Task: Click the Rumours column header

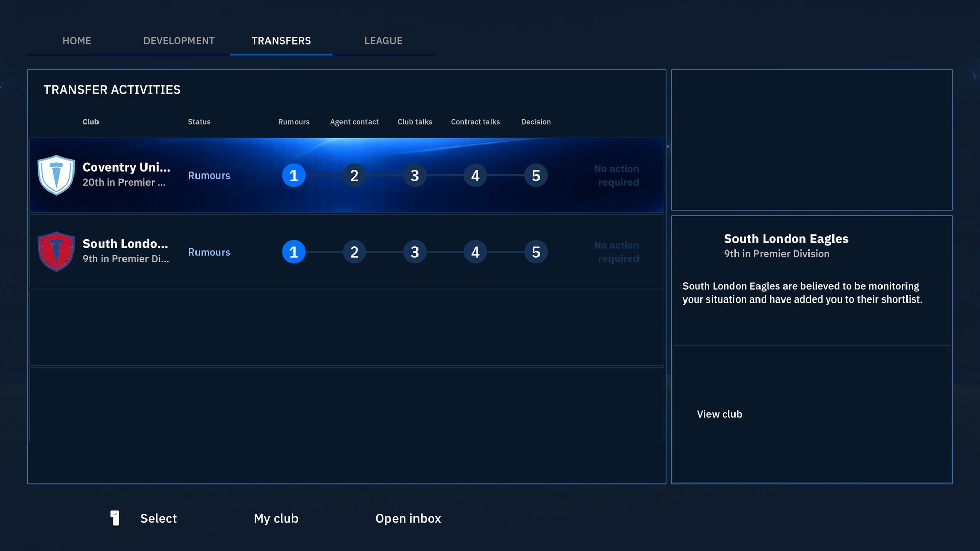Action: 294,122
